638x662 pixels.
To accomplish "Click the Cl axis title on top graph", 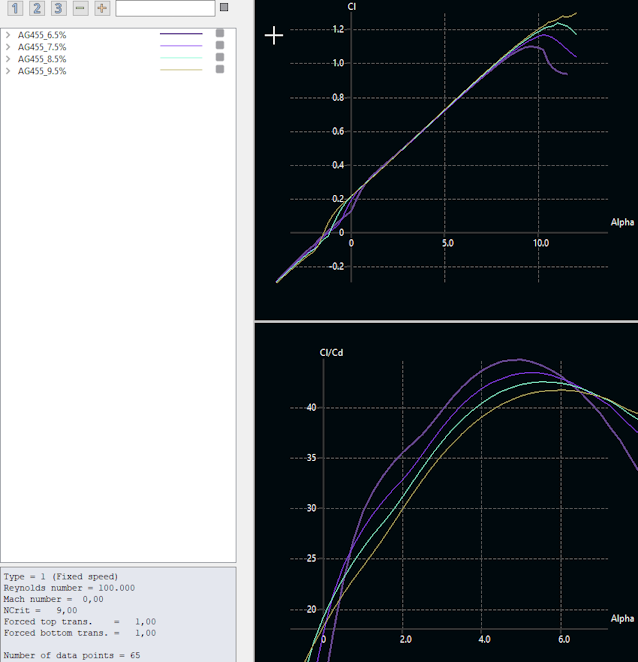I will [352, 6].
